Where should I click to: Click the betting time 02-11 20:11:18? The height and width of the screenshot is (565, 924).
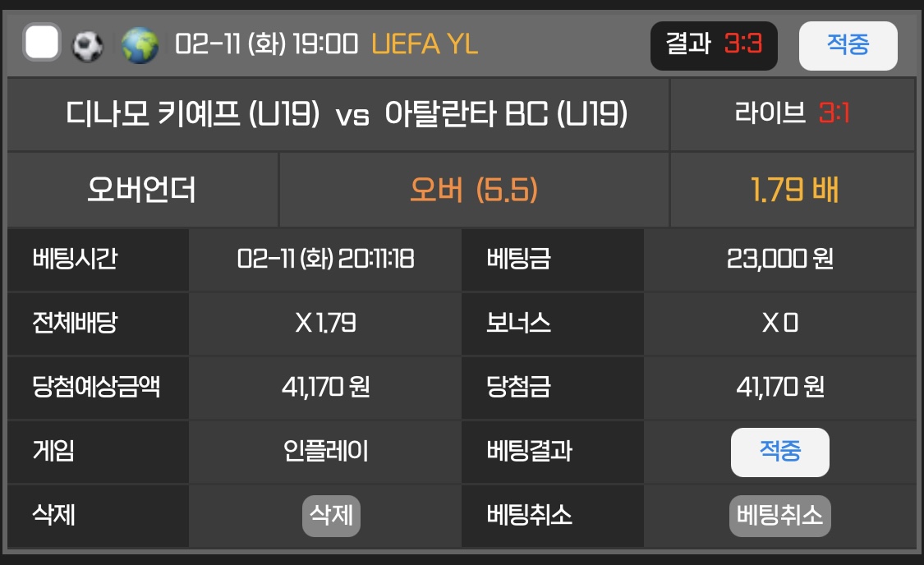point(325,260)
